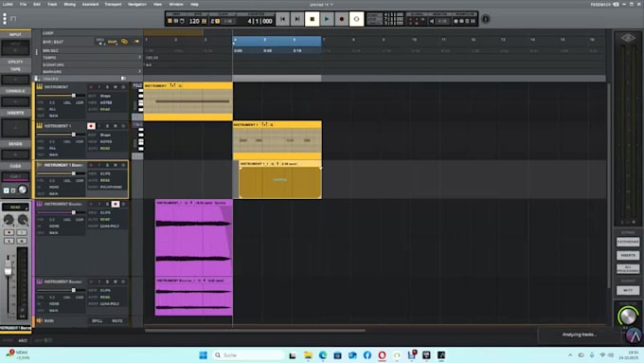Open AUTO READ dropdown on INSTRUMENT 1 track
This screenshot has height=363, width=644.
pos(105,149)
